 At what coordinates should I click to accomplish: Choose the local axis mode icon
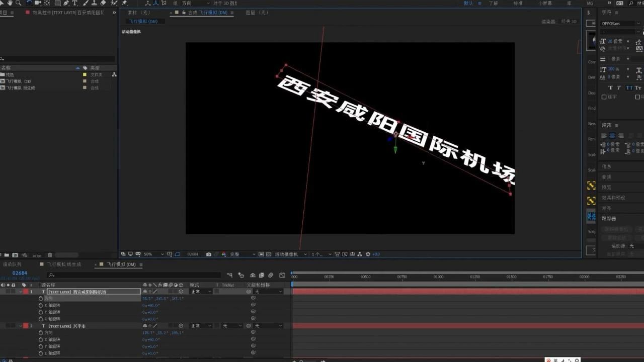pos(148,3)
